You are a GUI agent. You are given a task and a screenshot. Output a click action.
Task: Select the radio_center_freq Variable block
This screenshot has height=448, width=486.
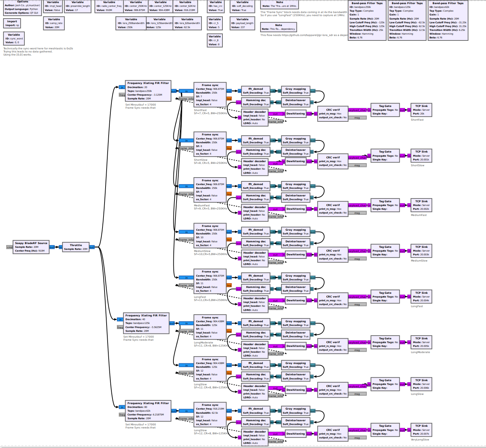coord(109,6)
